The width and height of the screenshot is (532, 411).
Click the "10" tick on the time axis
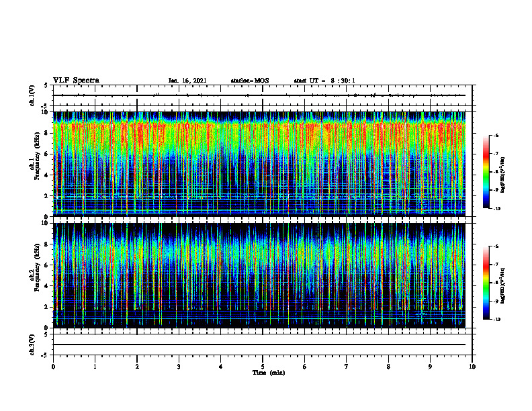pos(472,367)
